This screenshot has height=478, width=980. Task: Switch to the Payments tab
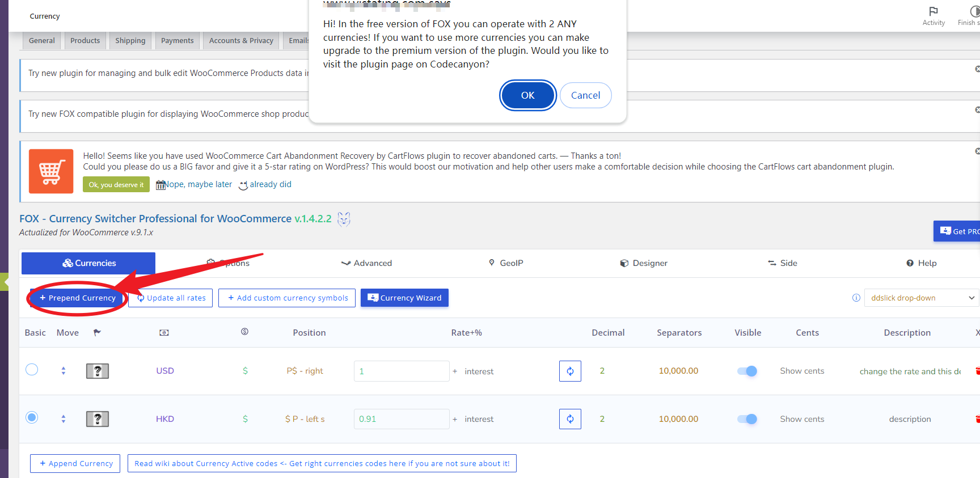pos(178,41)
